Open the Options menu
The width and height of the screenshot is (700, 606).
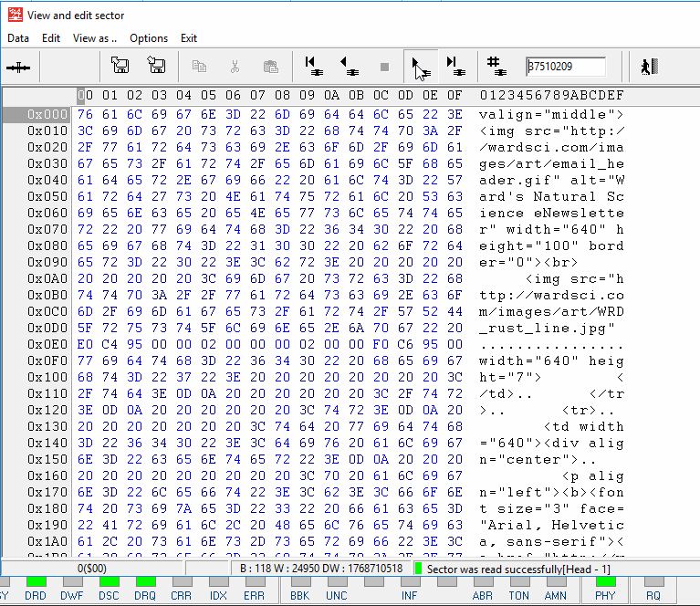149,38
